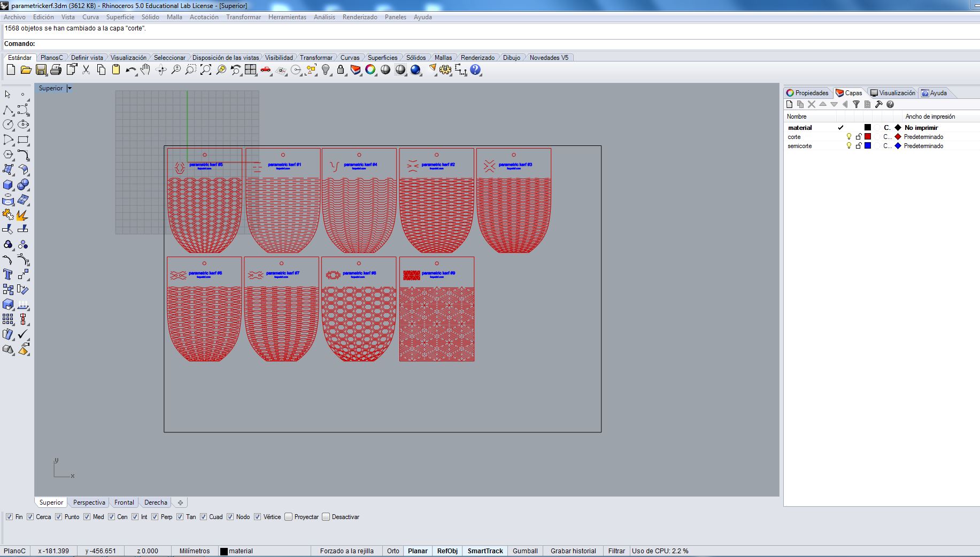Screen dimensions: 980x557
Task: Open the lock objects padlock icon
Action: coord(341,70)
